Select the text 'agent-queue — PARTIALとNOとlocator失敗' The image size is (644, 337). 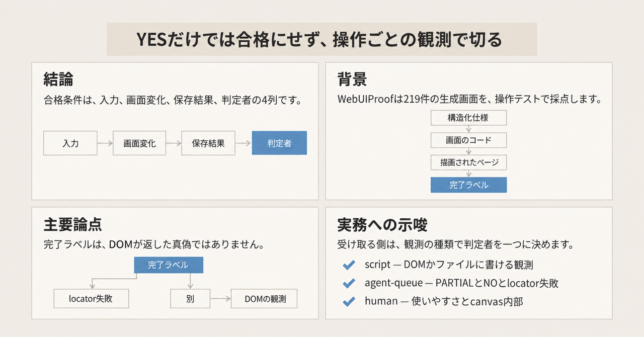tap(461, 283)
